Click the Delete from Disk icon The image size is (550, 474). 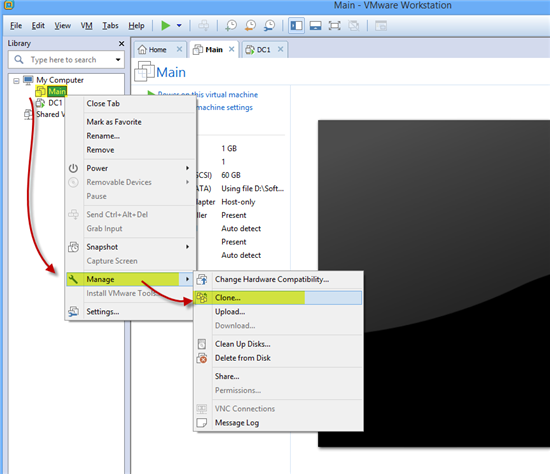click(202, 358)
